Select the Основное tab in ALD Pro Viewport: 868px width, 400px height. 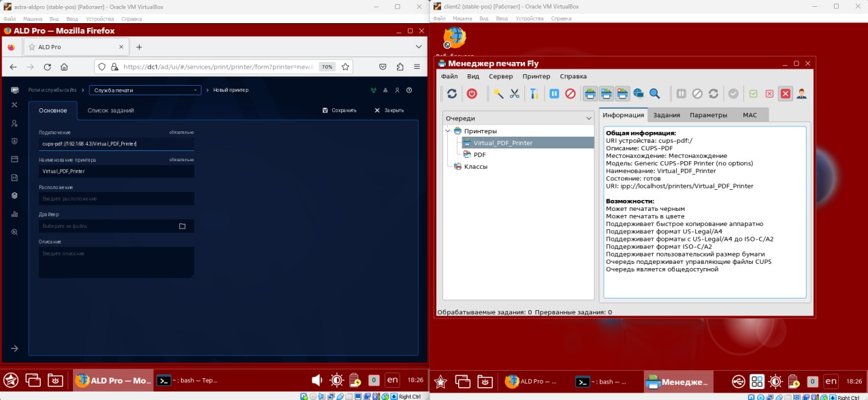pos(53,110)
